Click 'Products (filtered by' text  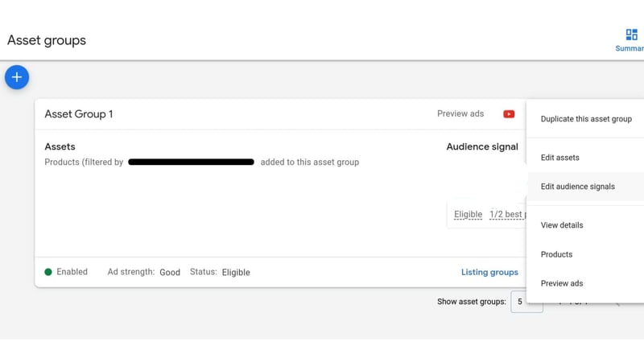[84, 162]
